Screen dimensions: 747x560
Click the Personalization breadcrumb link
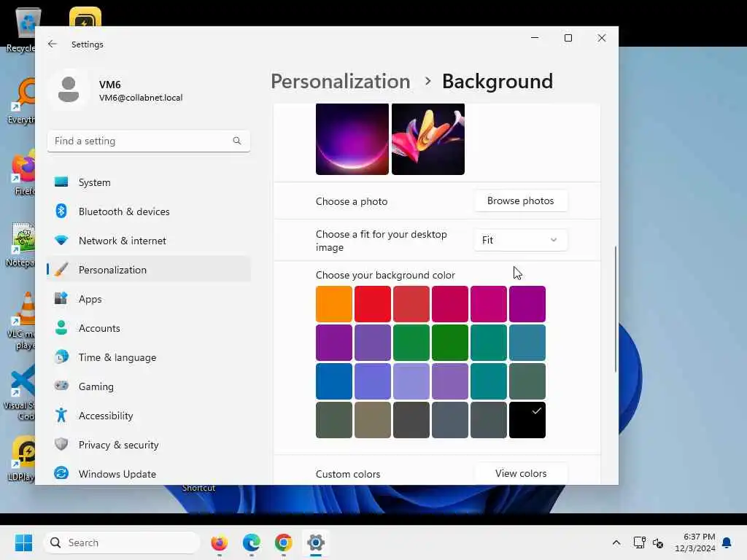point(340,81)
